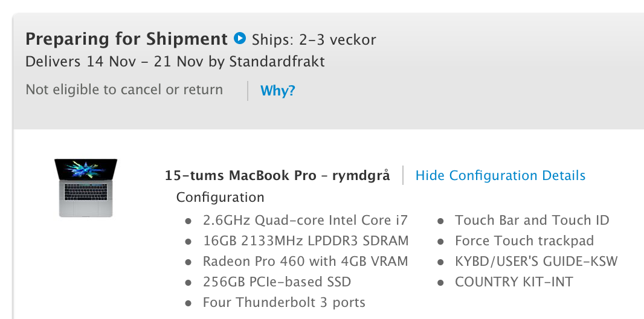Click the Configuration subheading
The width and height of the screenshot is (644, 319).
[x=220, y=197]
